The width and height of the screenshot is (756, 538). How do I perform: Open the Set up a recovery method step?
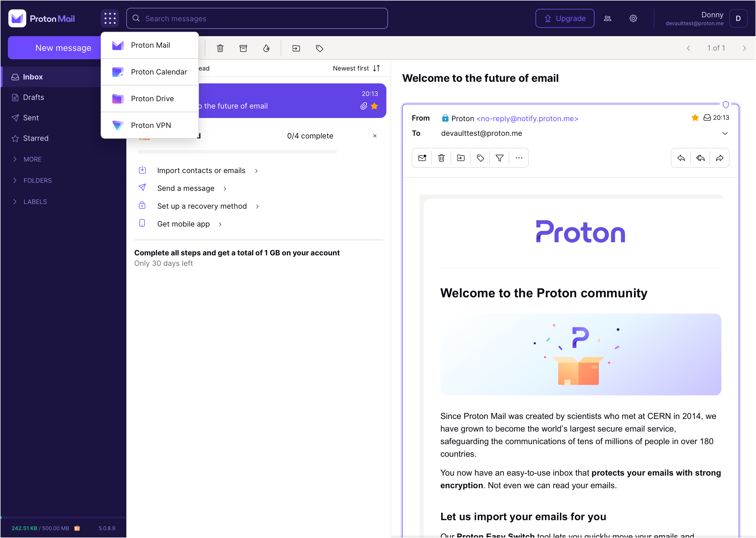pos(202,206)
